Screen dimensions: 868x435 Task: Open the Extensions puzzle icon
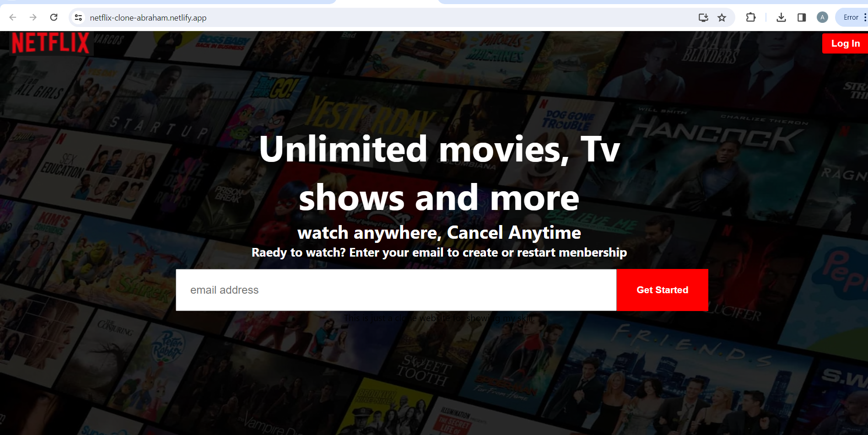pos(750,17)
